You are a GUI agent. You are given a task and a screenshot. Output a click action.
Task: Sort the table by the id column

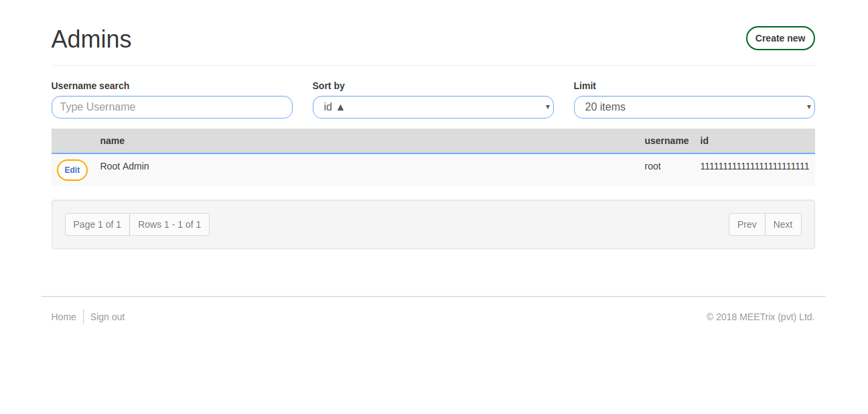pos(703,141)
